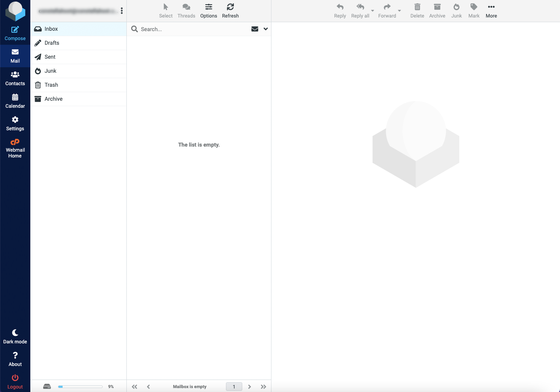Click the envelope filter icon

point(255,29)
